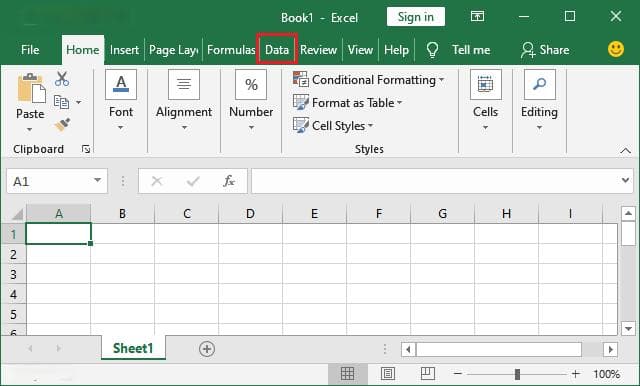Click the Tell me search text

(471, 50)
